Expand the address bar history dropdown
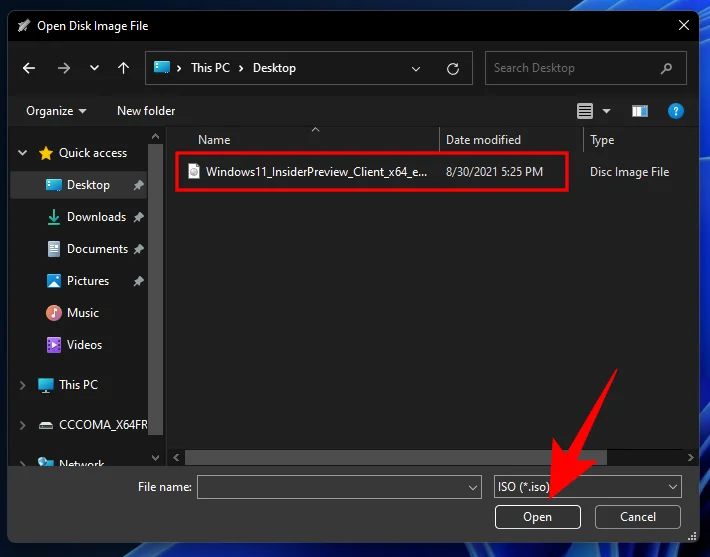710x557 pixels. click(x=416, y=69)
